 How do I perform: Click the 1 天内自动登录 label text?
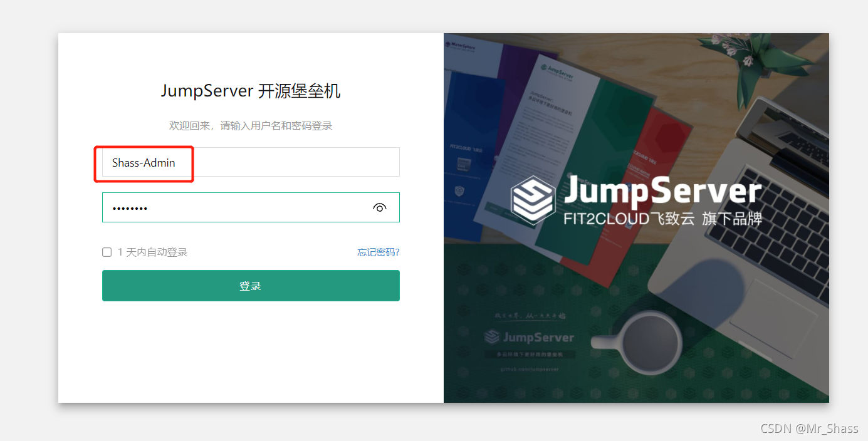coord(153,252)
